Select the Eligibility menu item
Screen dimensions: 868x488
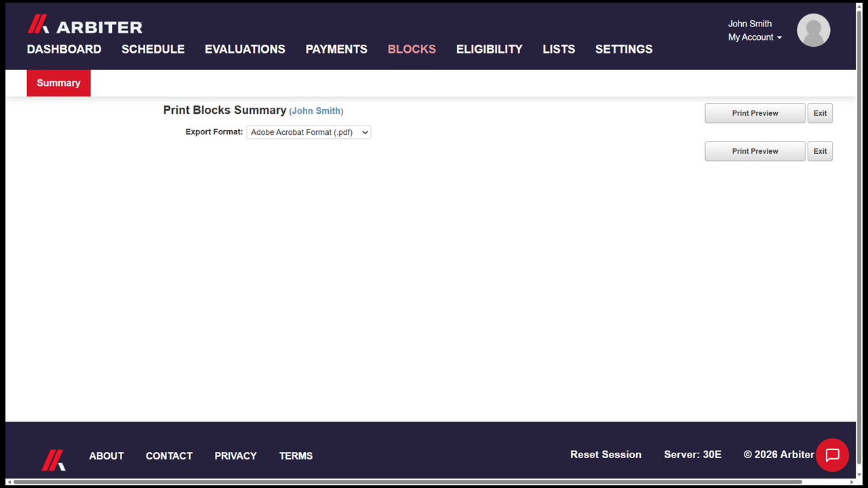pos(490,49)
